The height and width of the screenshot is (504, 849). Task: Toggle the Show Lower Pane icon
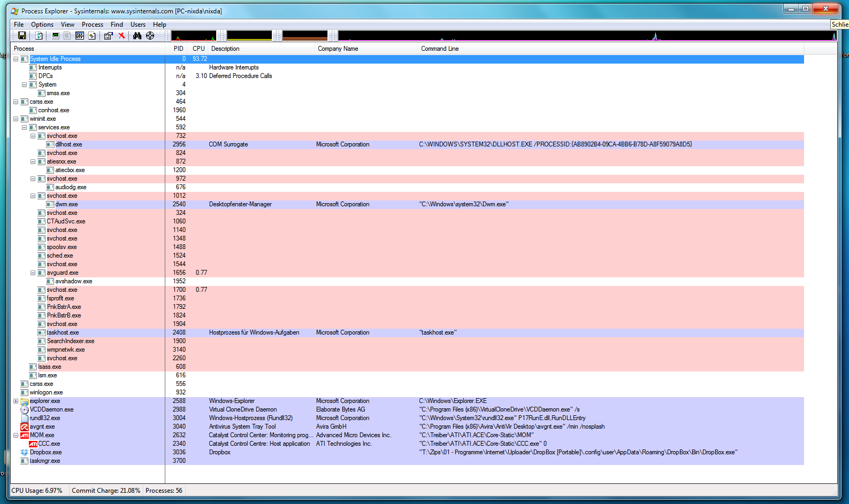pos(80,36)
